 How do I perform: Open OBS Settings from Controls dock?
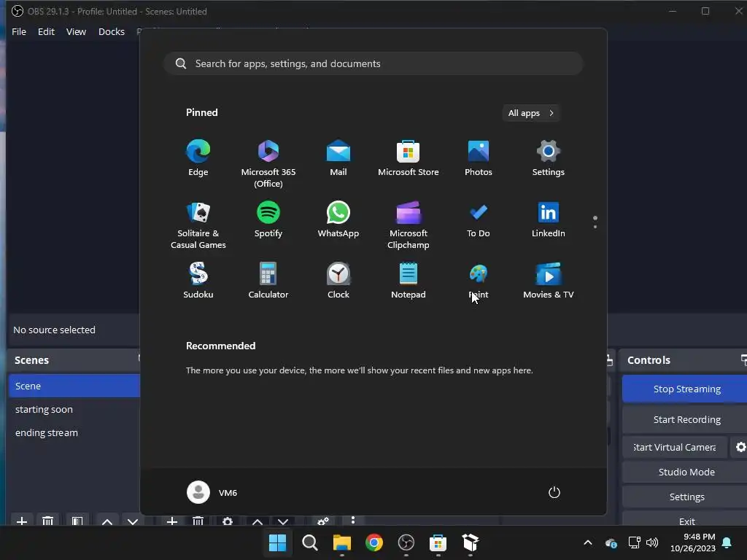click(684, 497)
